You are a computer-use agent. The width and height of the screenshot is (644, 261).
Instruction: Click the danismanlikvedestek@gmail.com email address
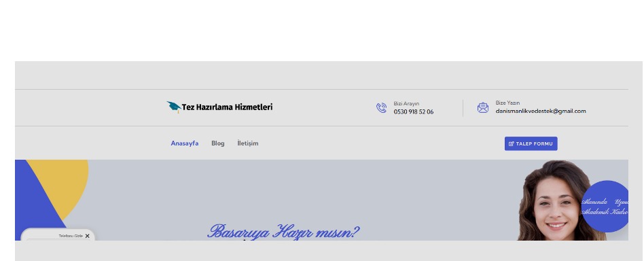(x=541, y=111)
